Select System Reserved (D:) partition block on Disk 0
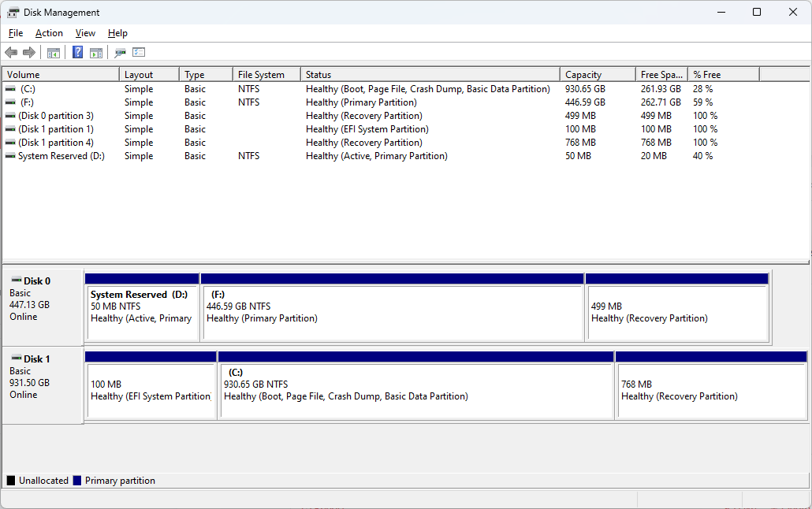812x509 pixels. pos(142,307)
